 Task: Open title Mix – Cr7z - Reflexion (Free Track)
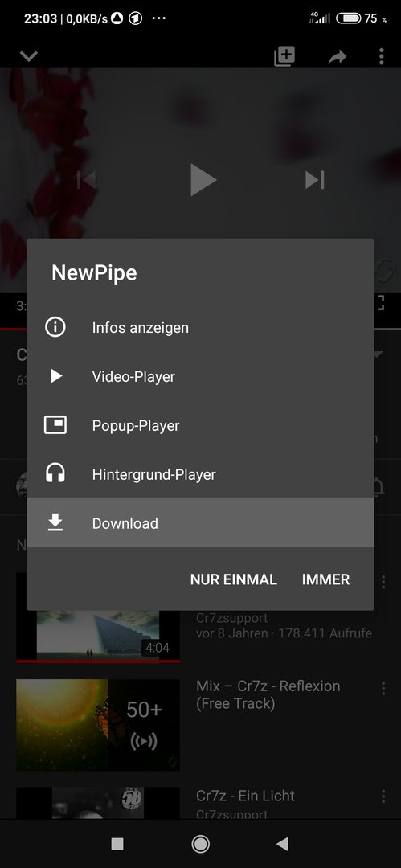[268, 694]
